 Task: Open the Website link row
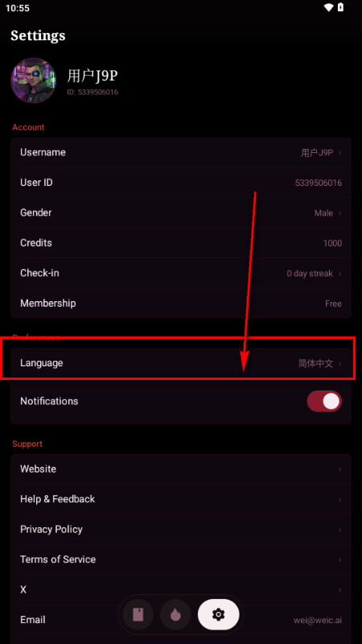[x=181, y=469]
